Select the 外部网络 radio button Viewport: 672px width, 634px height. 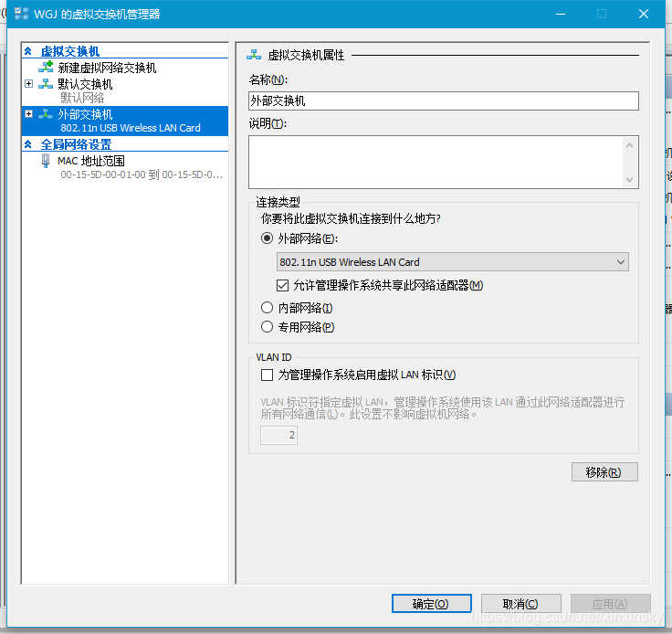(268, 238)
